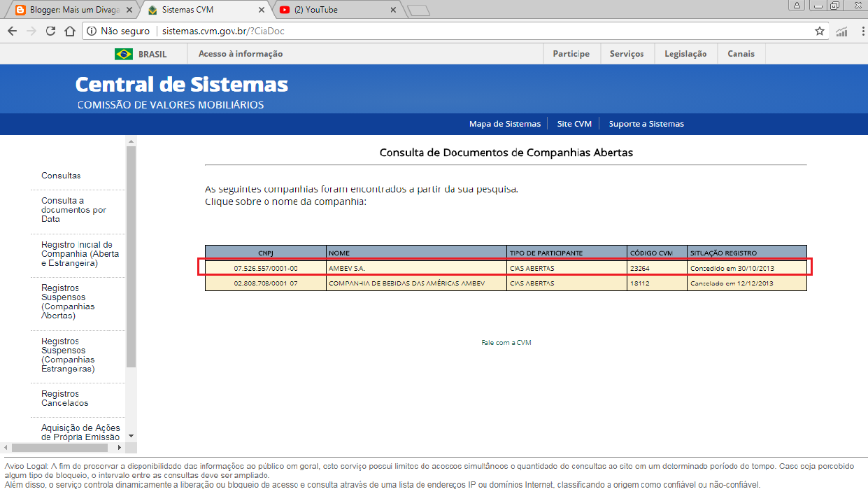
Task: Click sidebar horizontal scrollbar left arrow
Action: coord(5,447)
